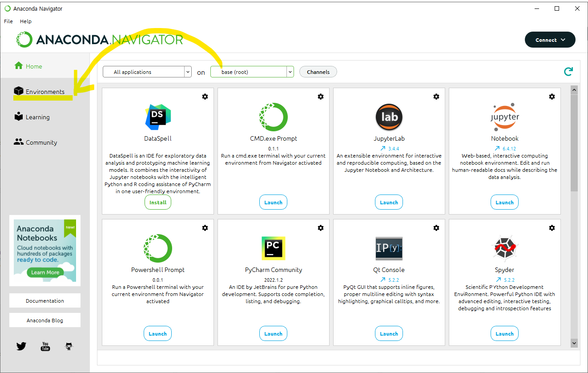Open the File menu

point(8,21)
